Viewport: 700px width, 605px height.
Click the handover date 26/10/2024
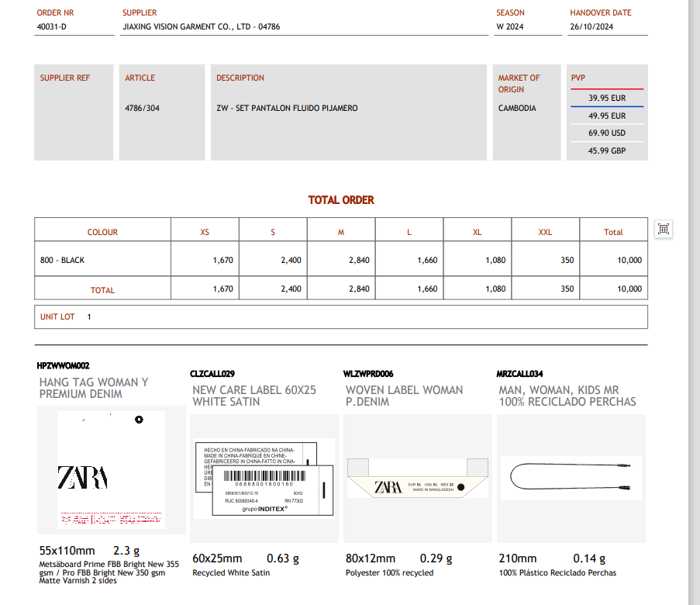tap(591, 26)
